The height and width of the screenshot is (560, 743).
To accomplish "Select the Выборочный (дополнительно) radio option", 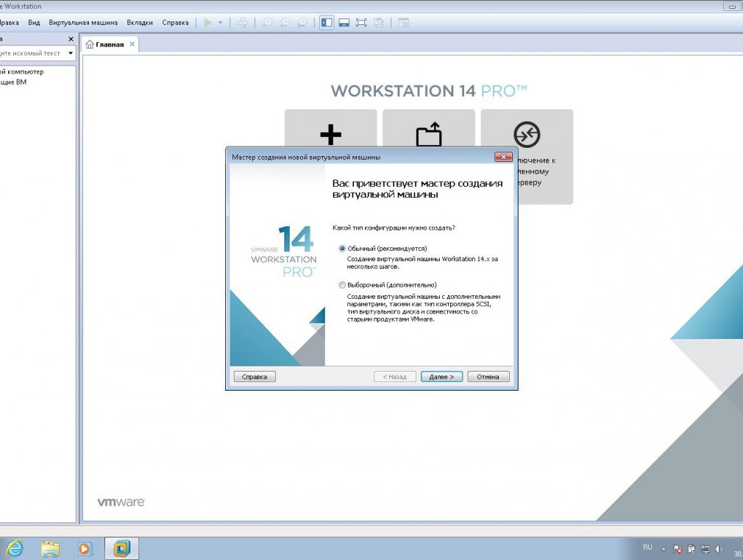I will pyautogui.click(x=341, y=285).
